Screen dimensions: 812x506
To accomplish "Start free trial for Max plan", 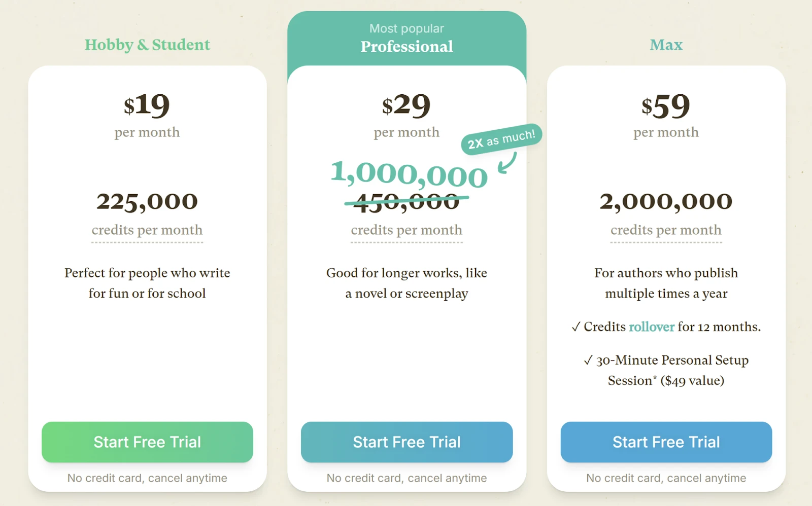I will [x=666, y=442].
